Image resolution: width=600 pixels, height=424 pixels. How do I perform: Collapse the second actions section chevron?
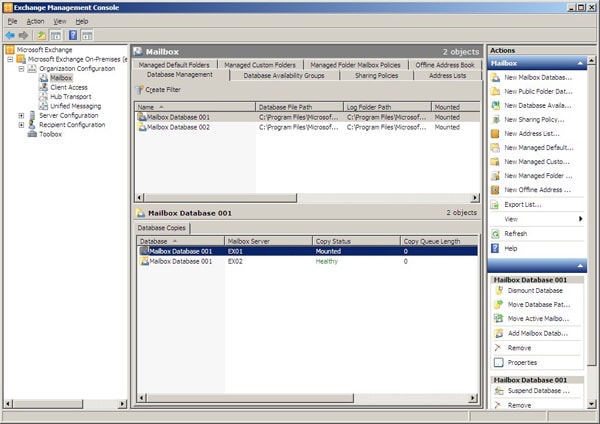[x=580, y=266]
